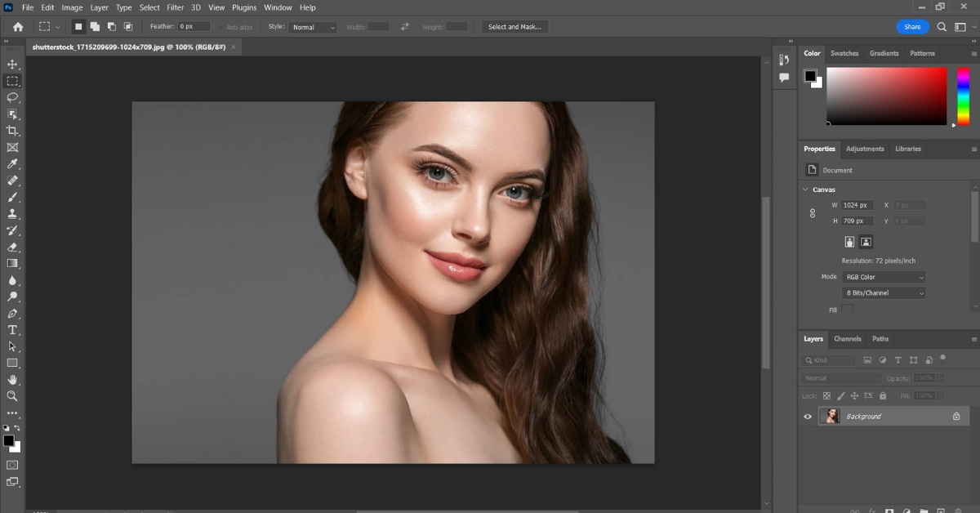
Task: Select the Spot Healing Brush tool
Action: point(12,181)
